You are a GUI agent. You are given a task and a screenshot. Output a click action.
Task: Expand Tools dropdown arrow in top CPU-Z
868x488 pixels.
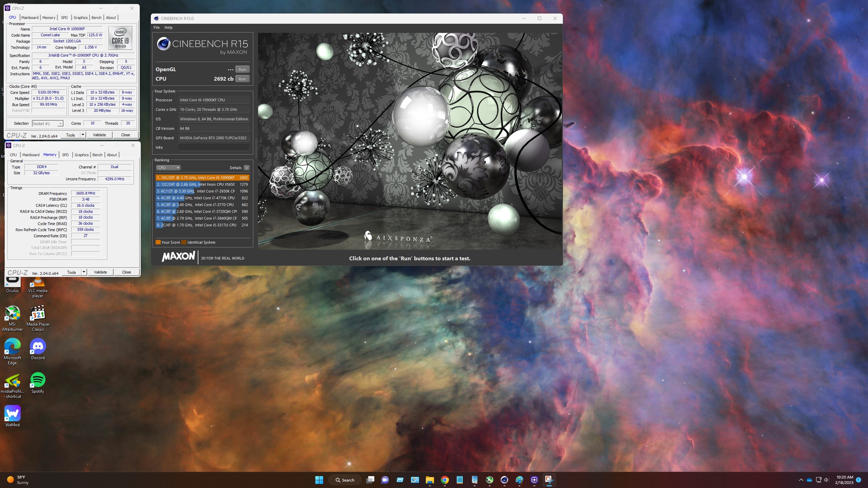click(82, 135)
